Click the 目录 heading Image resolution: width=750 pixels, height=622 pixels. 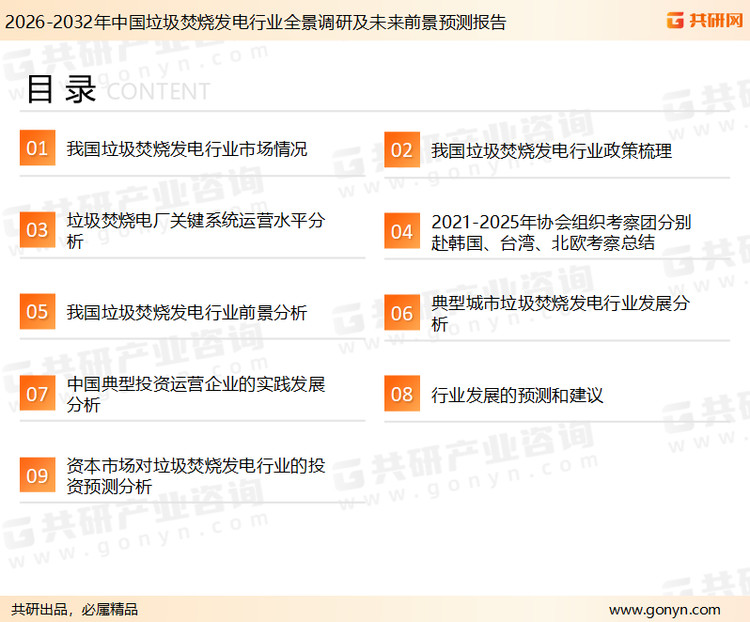click(61, 89)
